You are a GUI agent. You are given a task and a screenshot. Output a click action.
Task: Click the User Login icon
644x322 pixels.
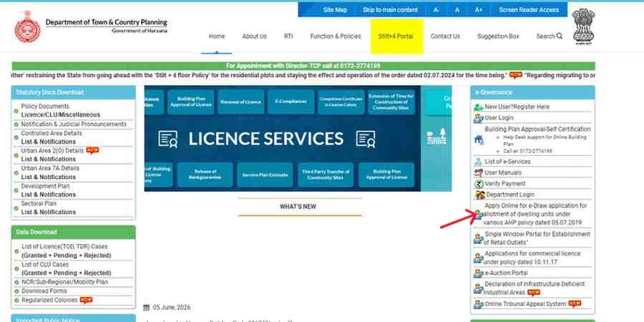click(x=479, y=118)
